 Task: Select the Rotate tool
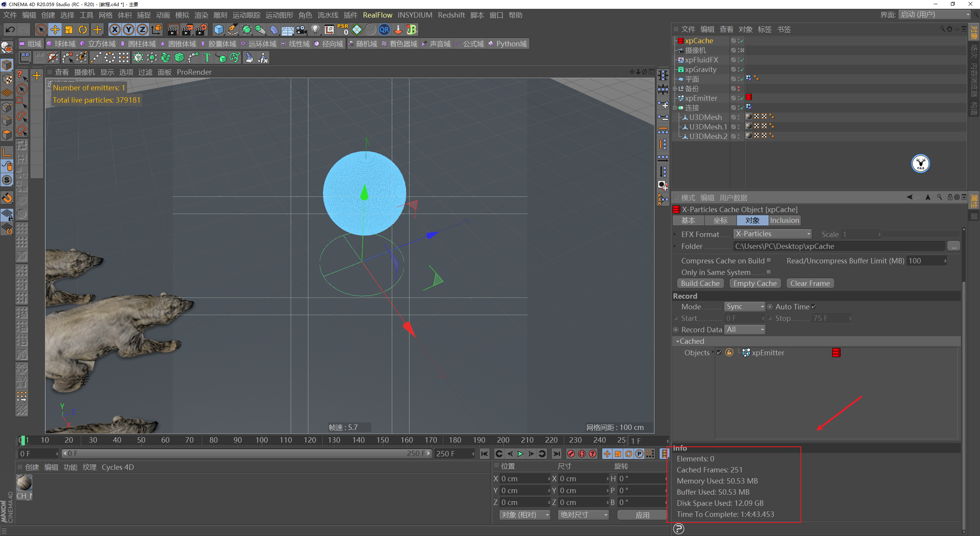point(83,29)
